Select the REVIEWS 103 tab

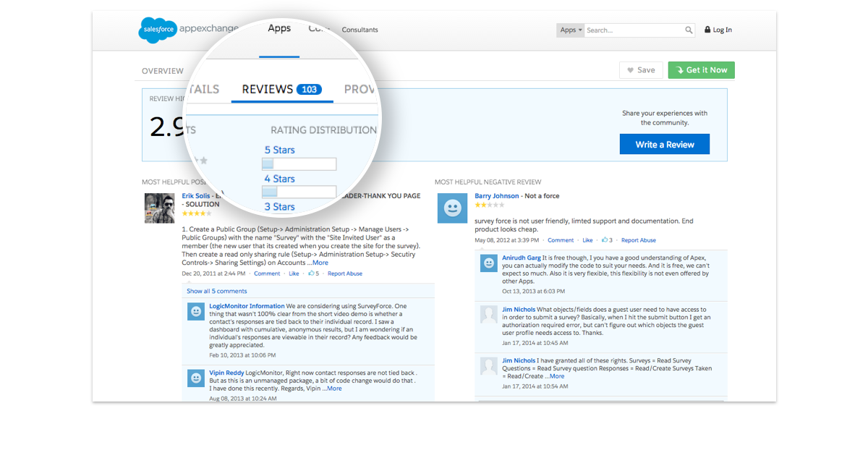pyautogui.click(x=282, y=90)
